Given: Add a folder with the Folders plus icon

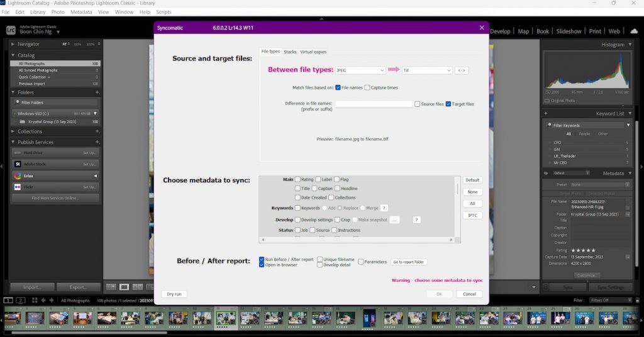Looking at the screenshot, I should [97, 92].
